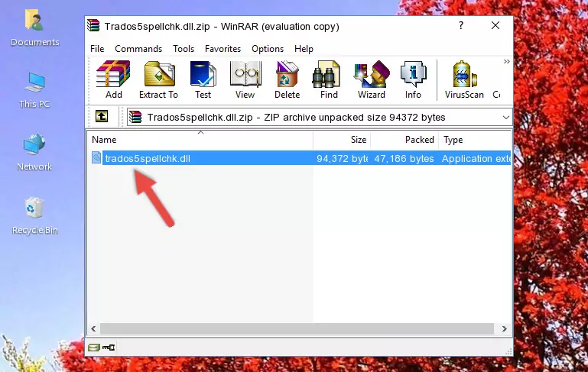Open the Help menu

[x=304, y=49]
